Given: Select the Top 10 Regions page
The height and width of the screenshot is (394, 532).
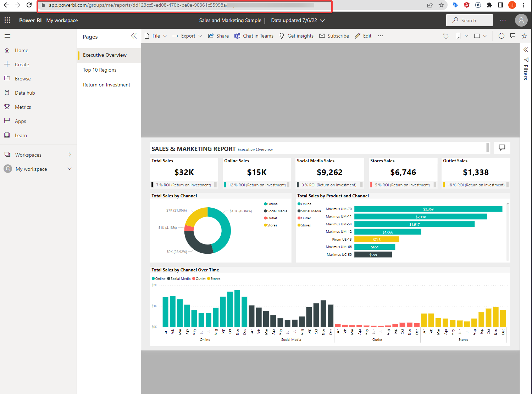Looking at the screenshot, I should [109, 70].
